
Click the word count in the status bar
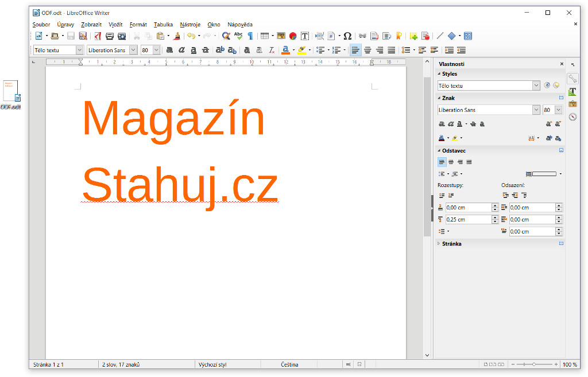(x=121, y=364)
